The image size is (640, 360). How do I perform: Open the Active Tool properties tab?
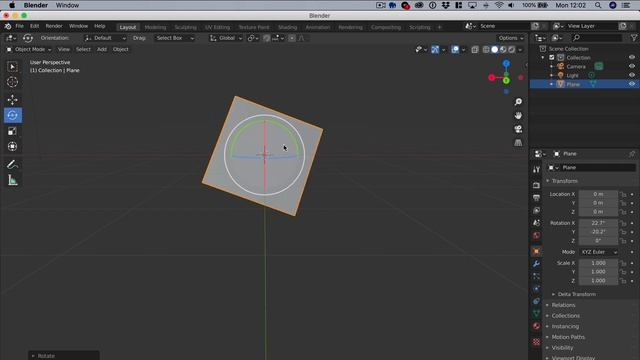tap(536, 169)
